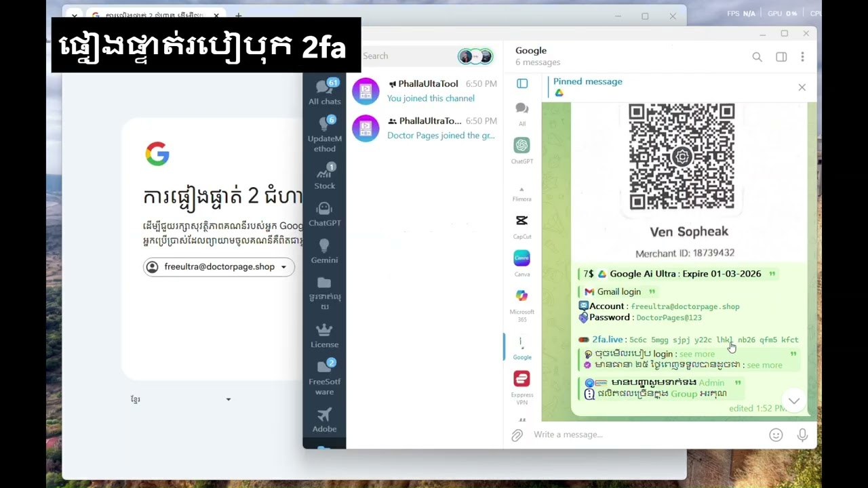Open the Group link in message
The height and width of the screenshot is (488, 868).
[x=684, y=394]
